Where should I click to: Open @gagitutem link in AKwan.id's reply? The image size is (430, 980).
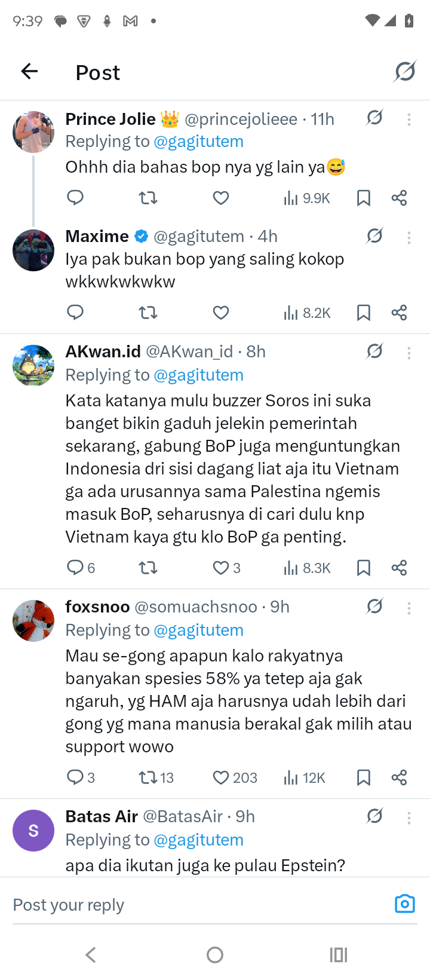(x=198, y=375)
